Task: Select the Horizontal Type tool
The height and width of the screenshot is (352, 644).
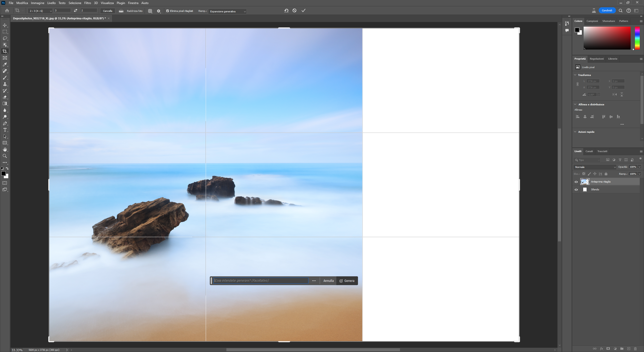Action: (5, 130)
